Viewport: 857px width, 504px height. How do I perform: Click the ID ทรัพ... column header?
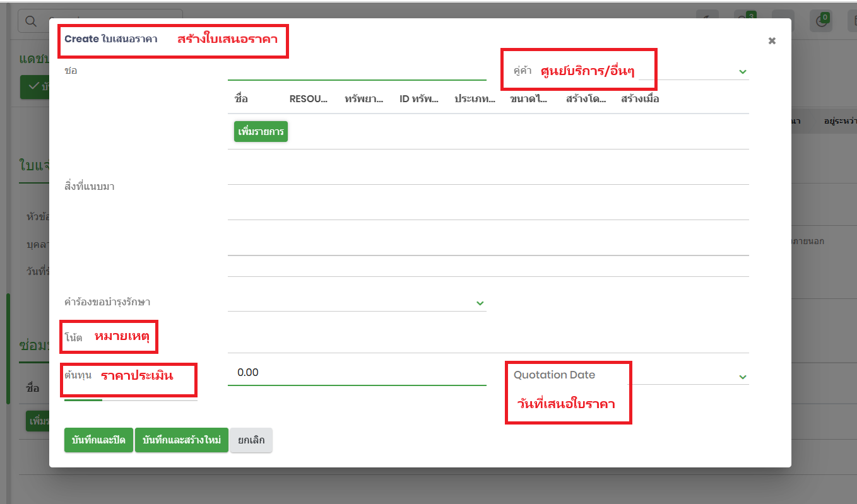click(419, 99)
